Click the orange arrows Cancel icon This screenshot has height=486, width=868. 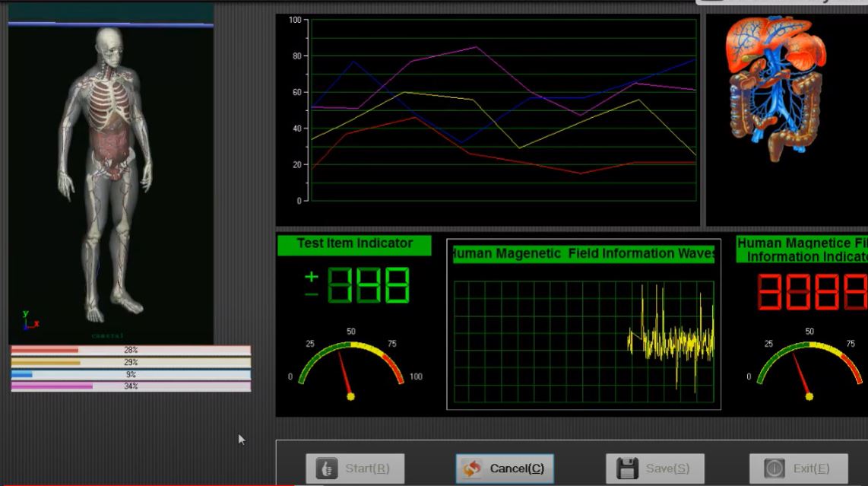click(472, 469)
